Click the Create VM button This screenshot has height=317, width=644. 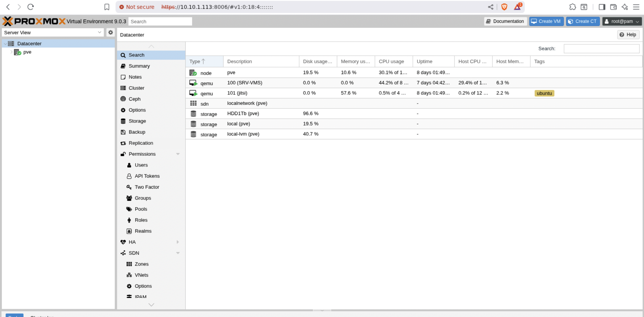click(x=546, y=21)
